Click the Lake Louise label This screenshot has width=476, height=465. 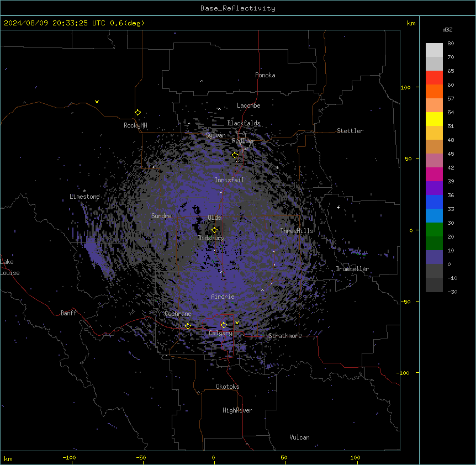(9, 267)
